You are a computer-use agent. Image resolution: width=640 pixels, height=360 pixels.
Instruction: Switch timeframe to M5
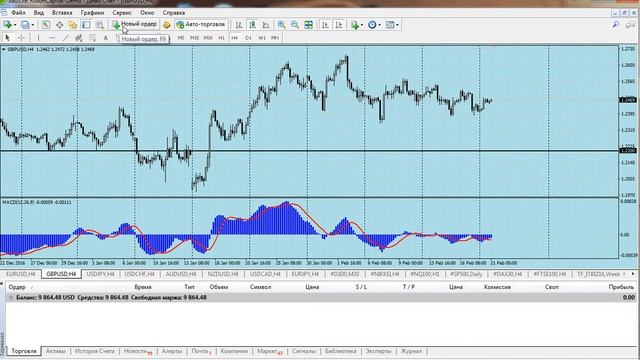[181, 38]
